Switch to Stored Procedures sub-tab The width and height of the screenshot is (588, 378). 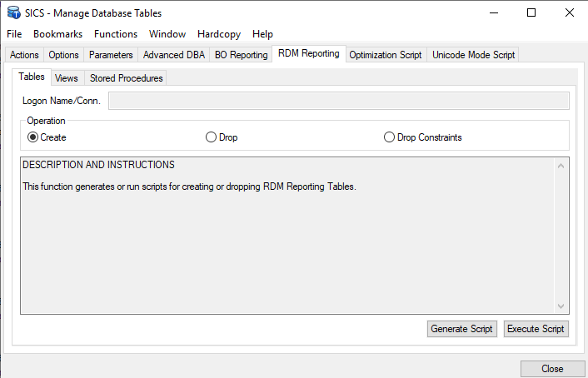click(127, 78)
